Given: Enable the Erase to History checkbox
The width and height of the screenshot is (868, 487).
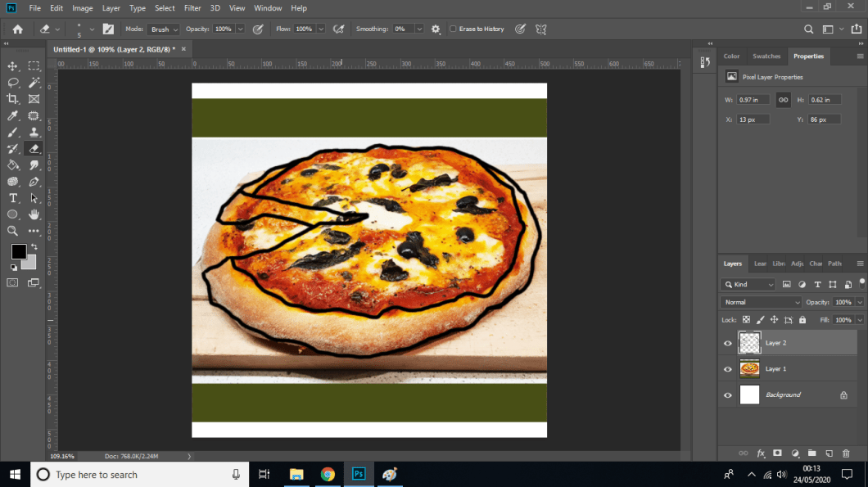Looking at the screenshot, I should point(453,29).
